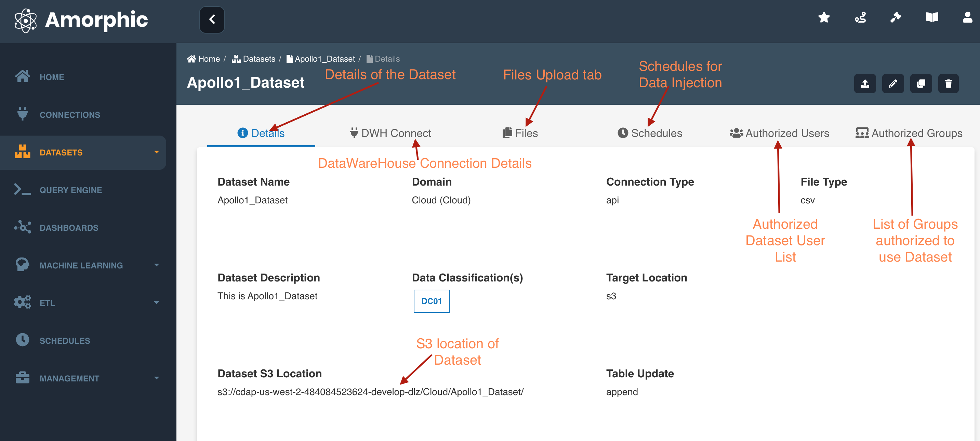Viewport: 980px width, 441px height.
Task: Click the trash delete dataset icon
Action: pos(949,84)
